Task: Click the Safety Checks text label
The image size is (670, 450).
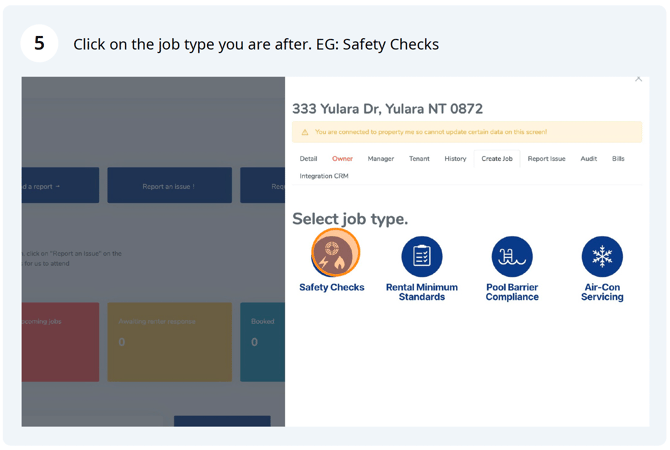Action: [332, 288]
